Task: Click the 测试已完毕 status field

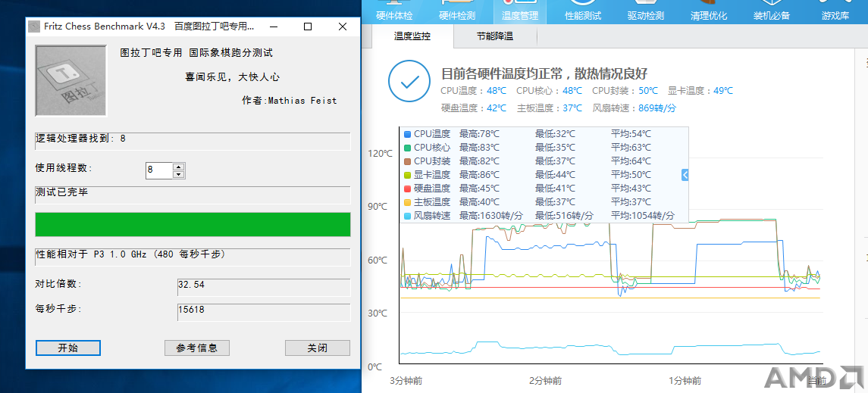Action: (193, 195)
